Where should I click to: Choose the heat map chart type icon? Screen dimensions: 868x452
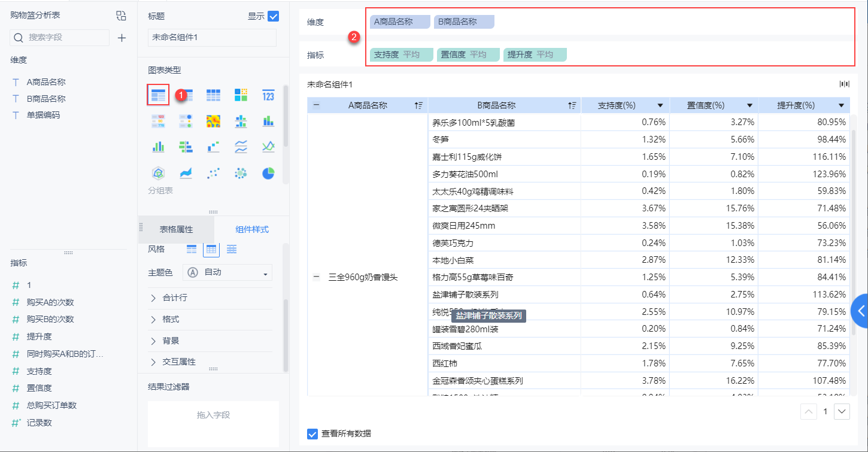pyautogui.click(x=213, y=122)
